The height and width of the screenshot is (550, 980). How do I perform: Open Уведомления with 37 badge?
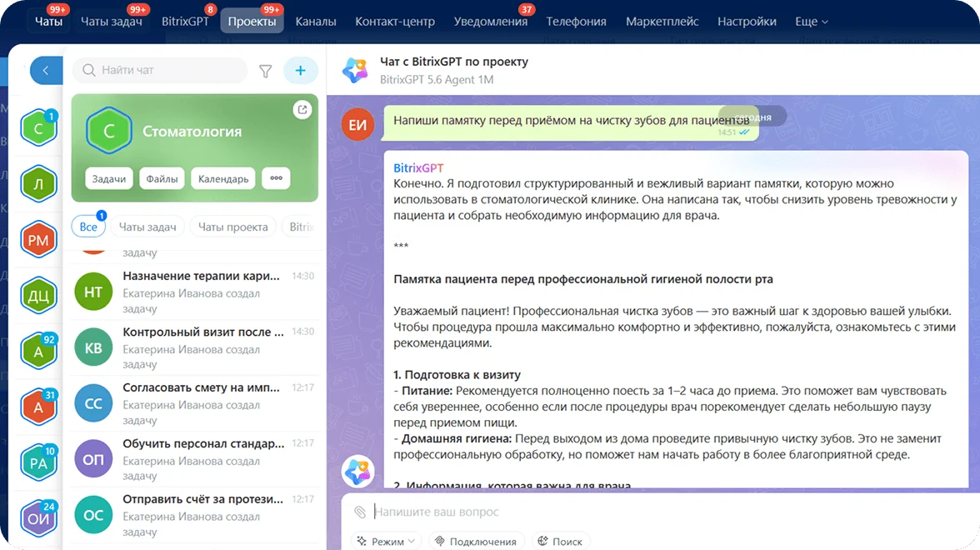(491, 22)
